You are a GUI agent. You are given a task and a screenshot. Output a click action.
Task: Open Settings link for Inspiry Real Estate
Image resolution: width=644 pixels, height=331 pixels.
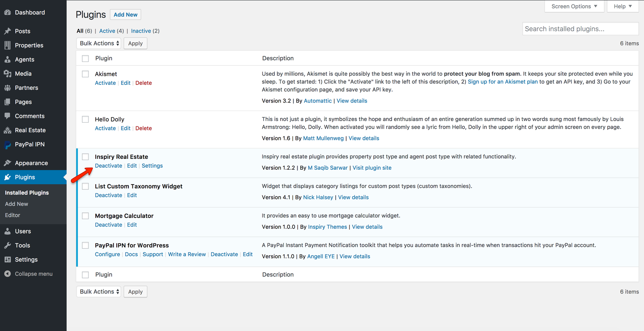pos(152,166)
